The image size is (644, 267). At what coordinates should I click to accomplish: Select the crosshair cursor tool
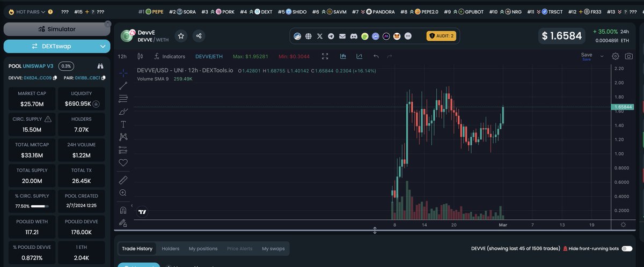(x=123, y=73)
